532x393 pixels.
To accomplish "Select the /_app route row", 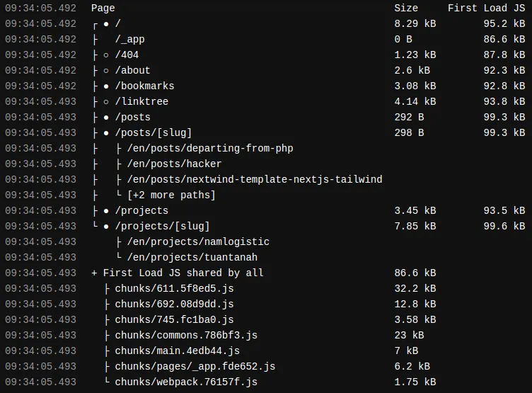I will [129, 39].
